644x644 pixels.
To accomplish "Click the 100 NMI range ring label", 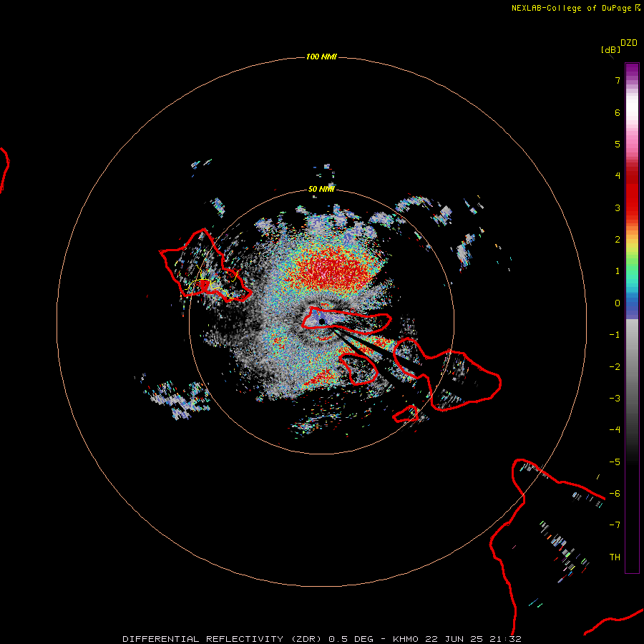I will 321,57.
